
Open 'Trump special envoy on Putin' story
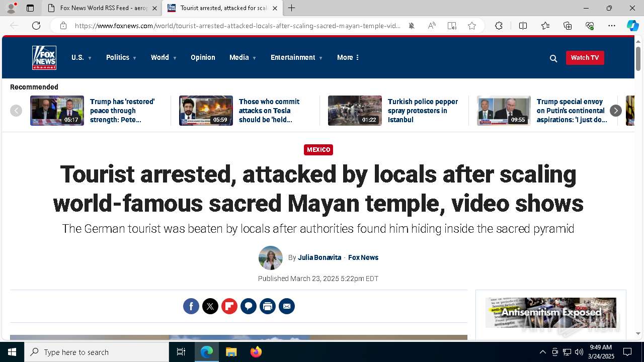coord(572,111)
